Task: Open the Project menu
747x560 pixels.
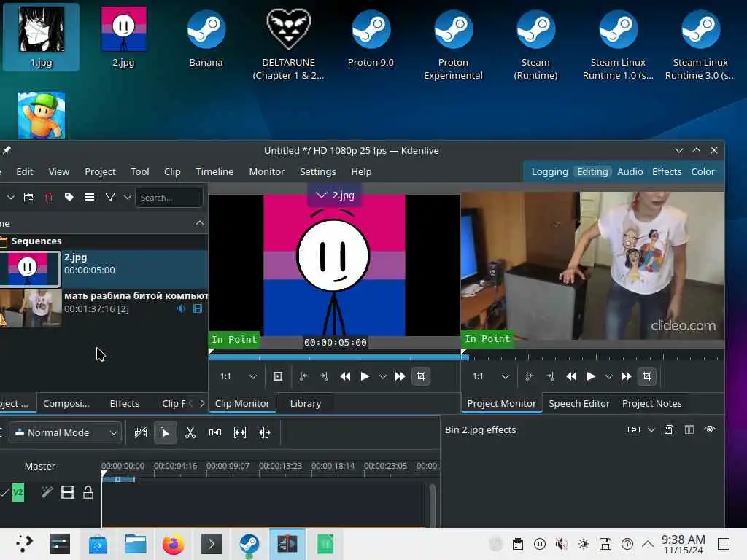Action: (x=100, y=171)
